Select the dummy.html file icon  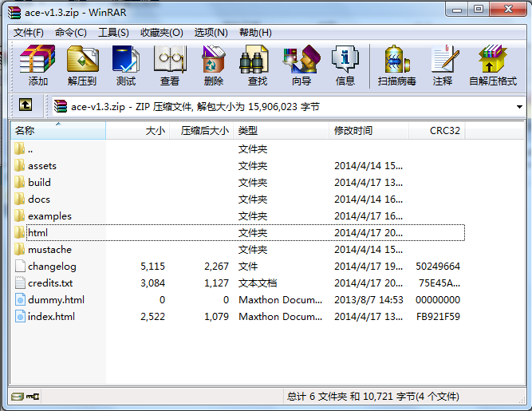click(20, 299)
